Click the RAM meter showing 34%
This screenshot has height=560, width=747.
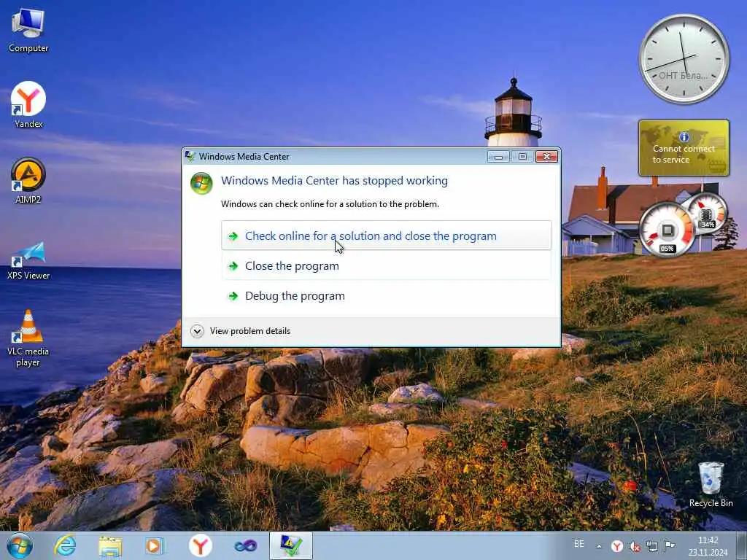coord(707,214)
